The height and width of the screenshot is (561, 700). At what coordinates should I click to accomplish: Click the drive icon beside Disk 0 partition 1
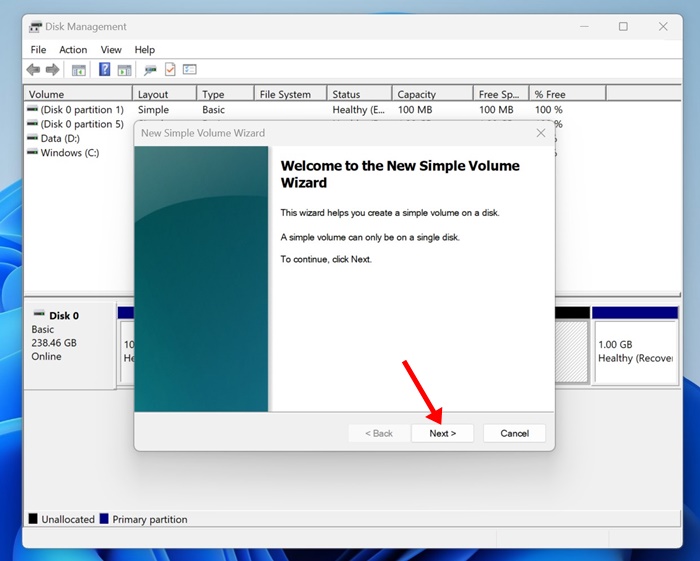pyautogui.click(x=32, y=109)
